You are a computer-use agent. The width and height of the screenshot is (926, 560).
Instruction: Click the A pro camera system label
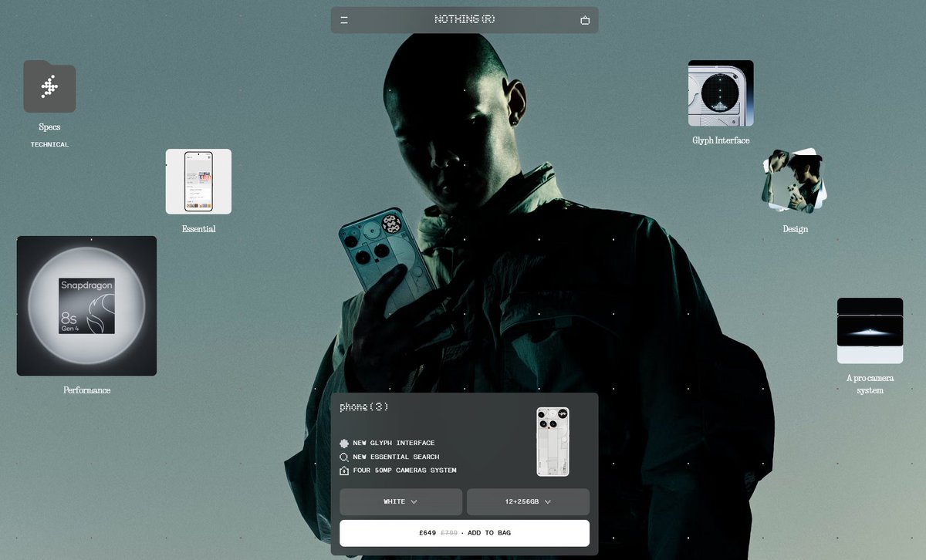coord(870,384)
